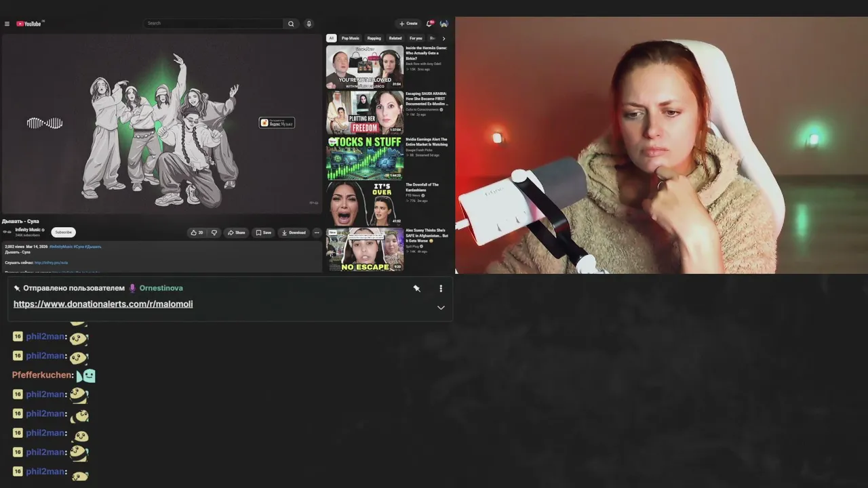Open pinned message three-dot options
The image size is (868, 488).
(441, 288)
